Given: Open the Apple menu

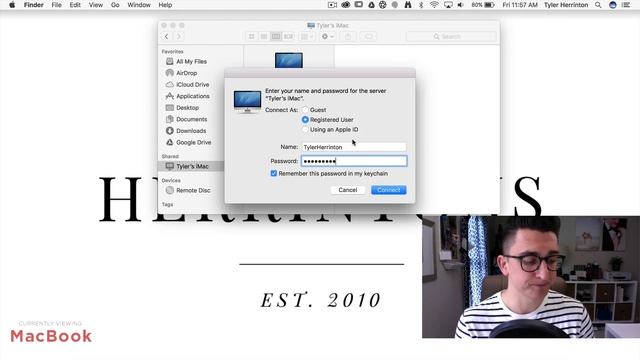Looking at the screenshot, I should pyautogui.click(x=12, y=5).
